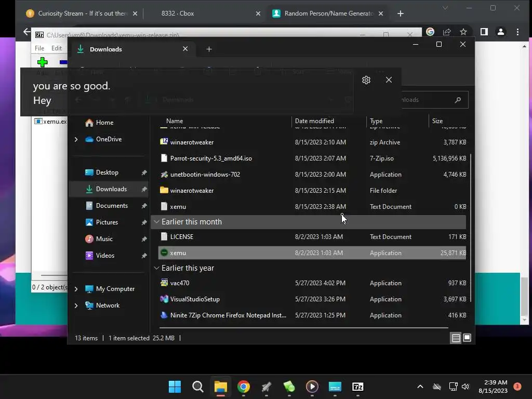Open the live captions settings gear

(x=366, y=80)
